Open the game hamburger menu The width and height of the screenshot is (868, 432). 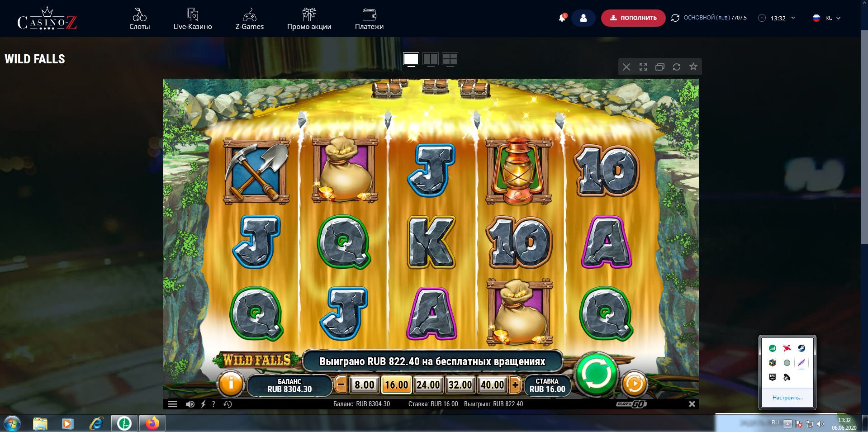[x=173, y=404]
